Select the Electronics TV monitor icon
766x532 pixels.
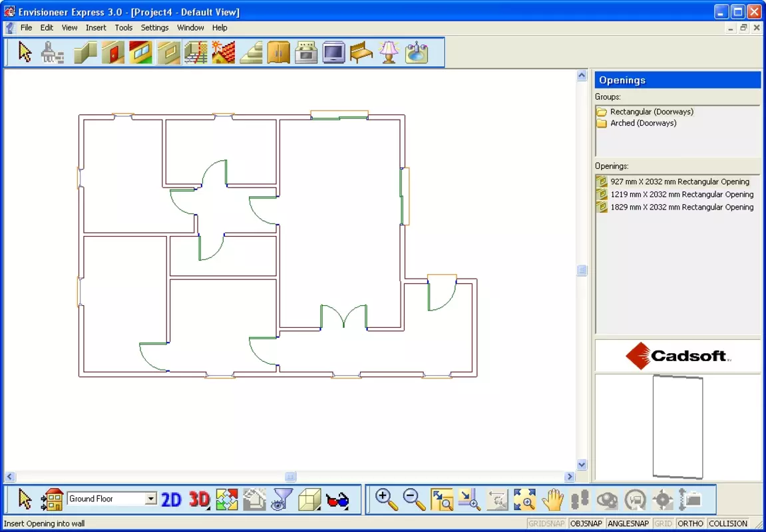pyautogui.click(x=333, y=53)
